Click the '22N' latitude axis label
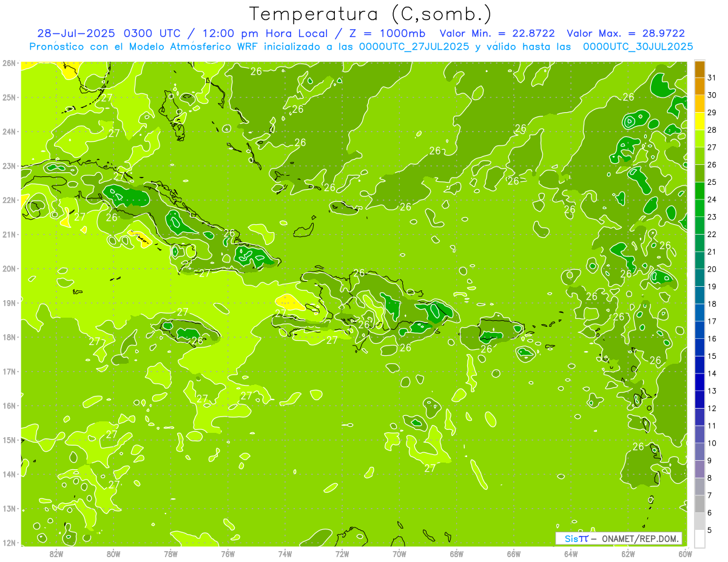 point(9,199)
